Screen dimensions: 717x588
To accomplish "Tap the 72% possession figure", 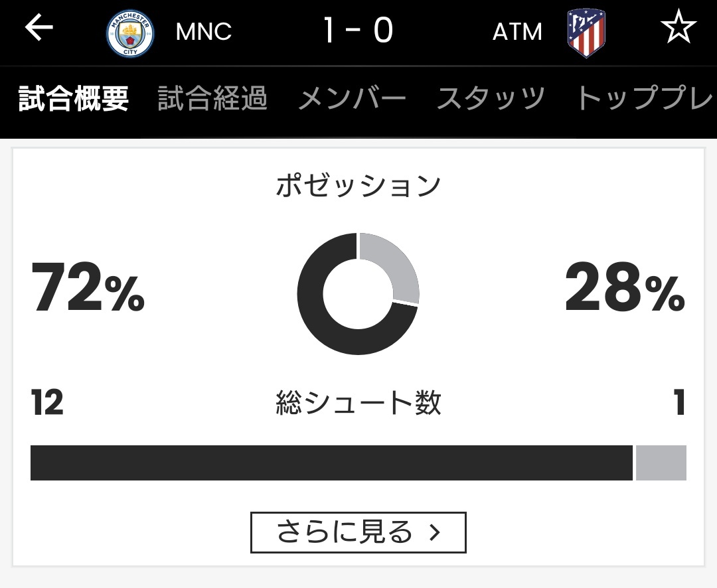I will [88, 287].
